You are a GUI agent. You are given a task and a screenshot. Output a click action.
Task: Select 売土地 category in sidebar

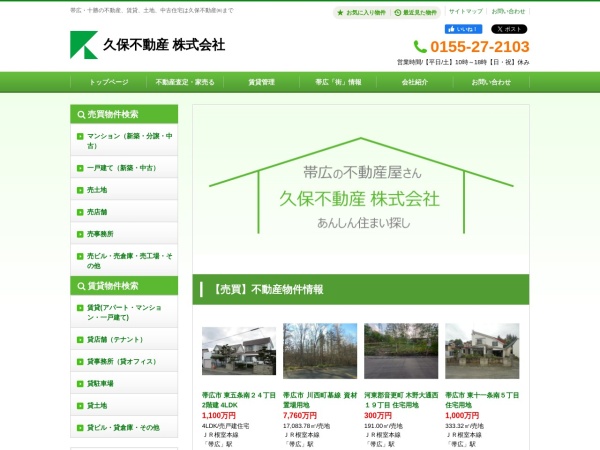124,190
